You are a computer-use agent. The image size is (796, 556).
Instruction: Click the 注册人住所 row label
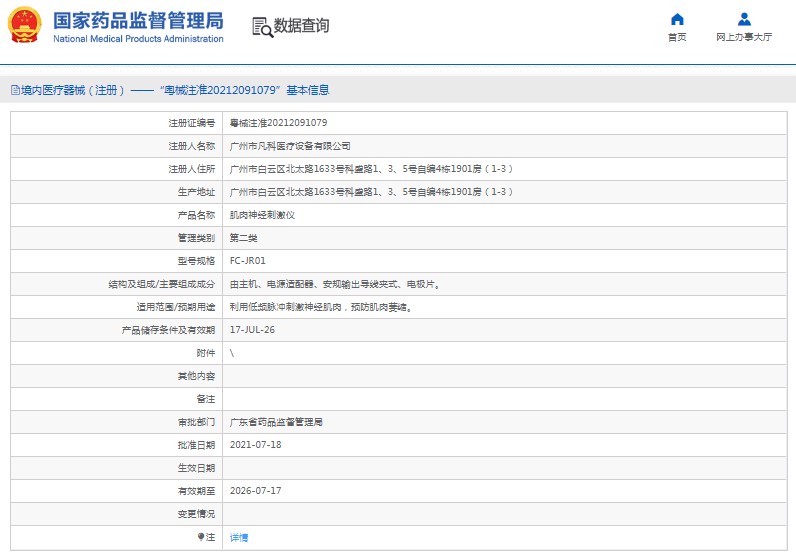coord(191,169)
